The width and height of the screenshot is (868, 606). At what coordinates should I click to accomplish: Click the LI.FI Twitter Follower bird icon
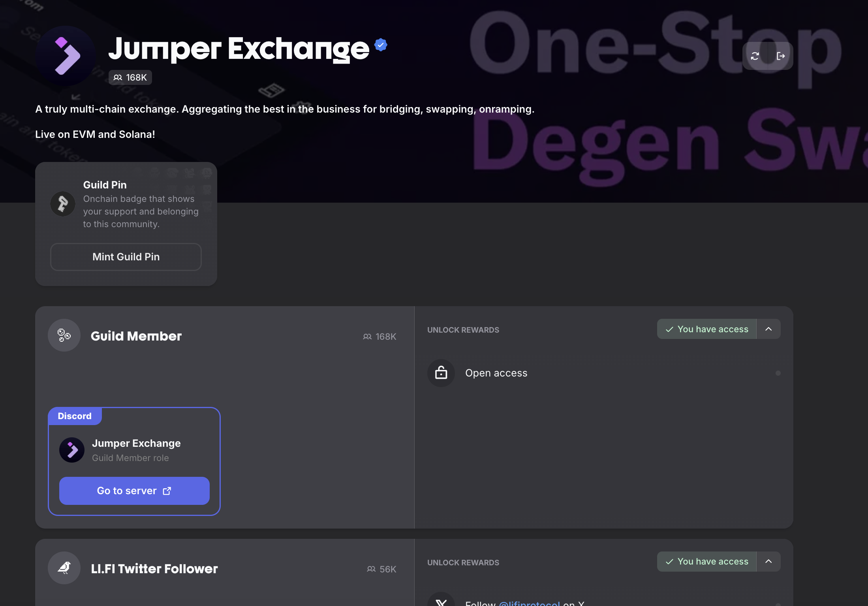point(64,568)
